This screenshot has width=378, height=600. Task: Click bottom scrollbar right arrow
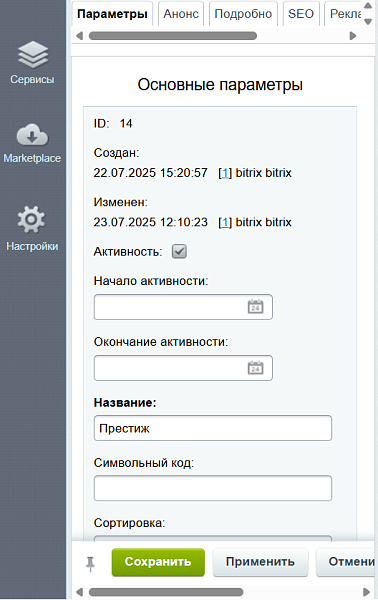click(x=366, y=592)
